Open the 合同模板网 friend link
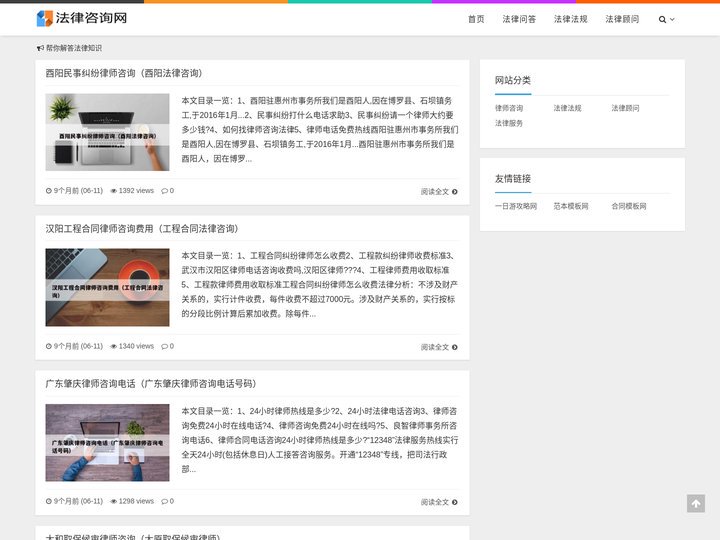This screenshot has height=540, width=720. coord(629,206)
